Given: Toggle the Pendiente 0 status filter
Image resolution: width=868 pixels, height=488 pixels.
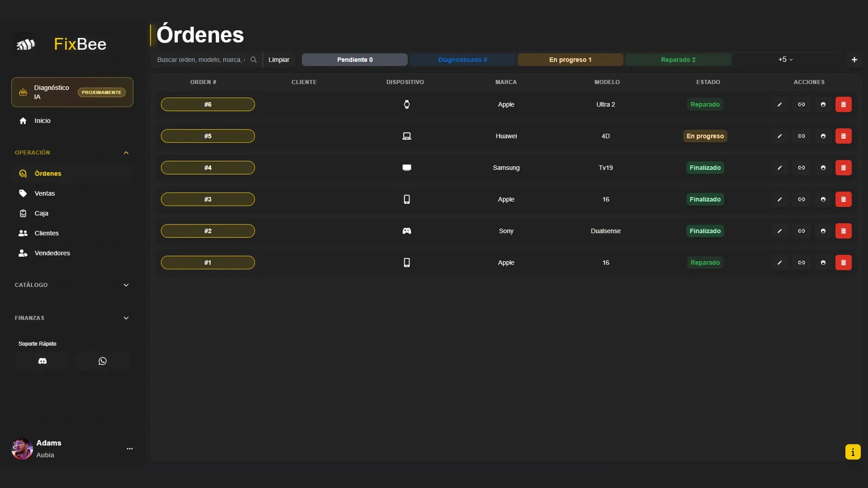Looking at the screenshot, I should 354,60.
